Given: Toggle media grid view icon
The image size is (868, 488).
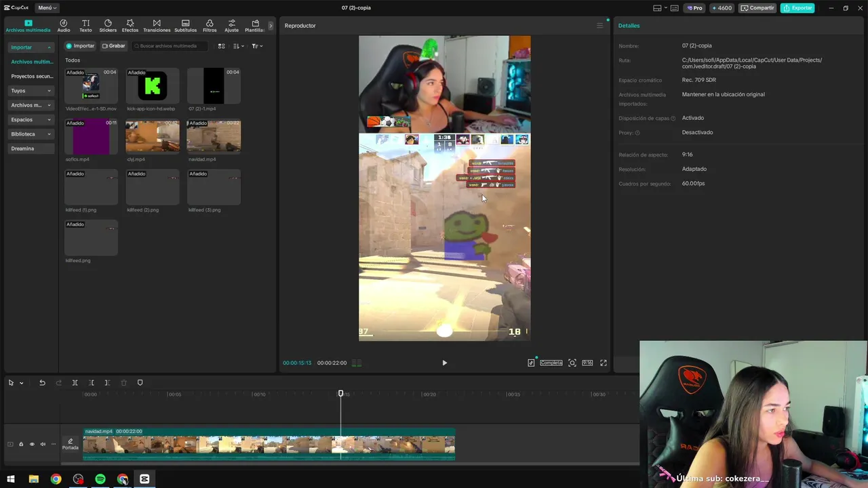Looking at the screenshot, I should [x=221, y=46].
